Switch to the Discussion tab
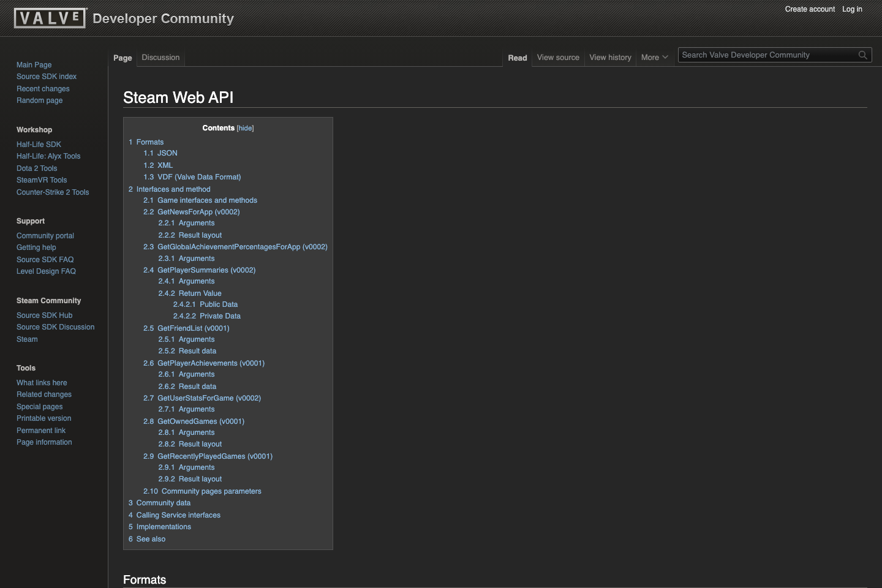 pos(160,57)
